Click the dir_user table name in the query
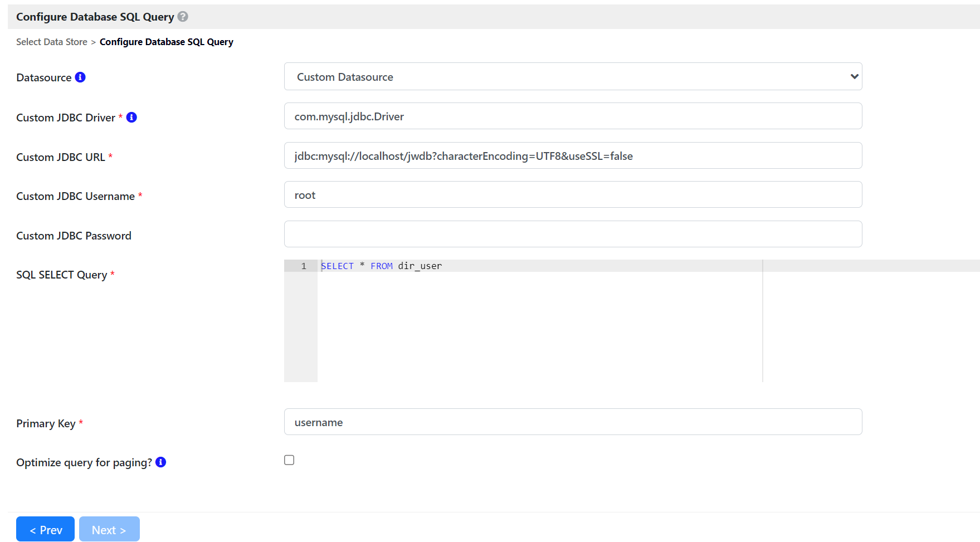Screen dimensions: 980x542 tap(420, 266)
